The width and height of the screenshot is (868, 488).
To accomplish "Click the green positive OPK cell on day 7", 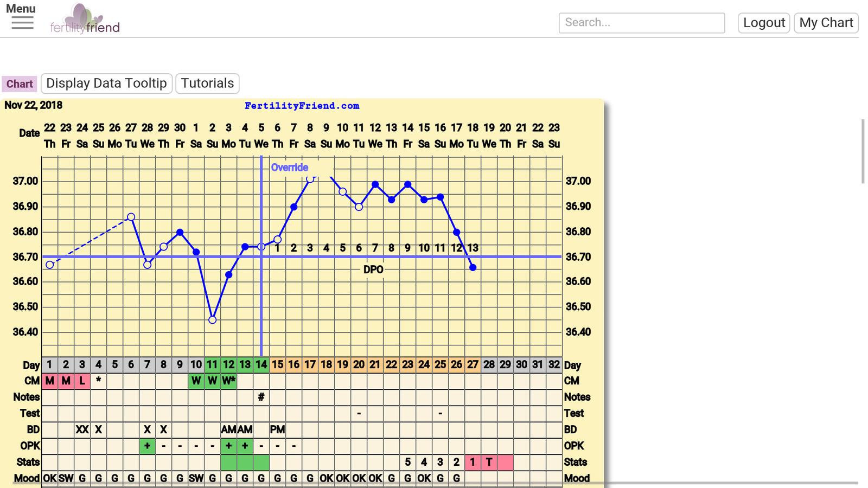I will tap(147, 446).
